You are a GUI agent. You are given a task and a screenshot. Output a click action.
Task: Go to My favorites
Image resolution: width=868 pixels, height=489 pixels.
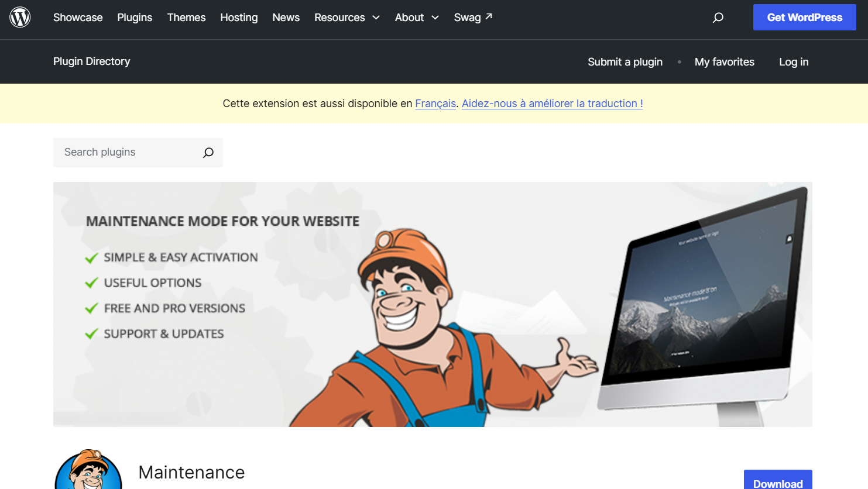[x=725, y=62]
